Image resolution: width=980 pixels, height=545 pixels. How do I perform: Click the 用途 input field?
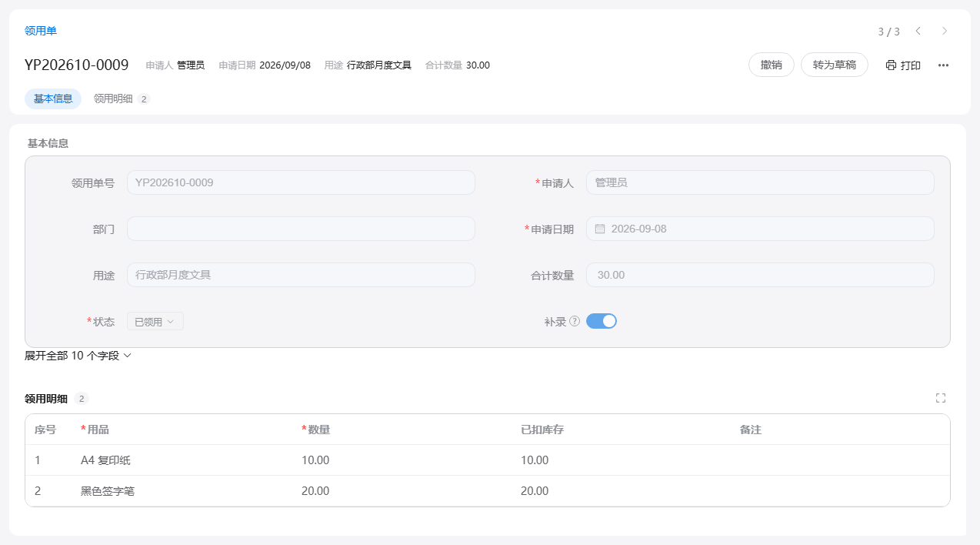point(301,275)
